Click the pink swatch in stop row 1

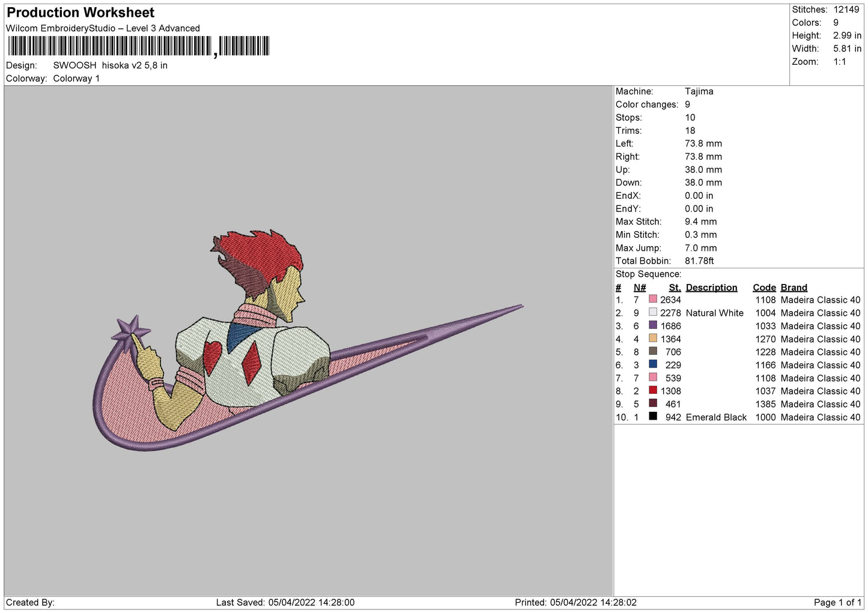coord(653,300)
